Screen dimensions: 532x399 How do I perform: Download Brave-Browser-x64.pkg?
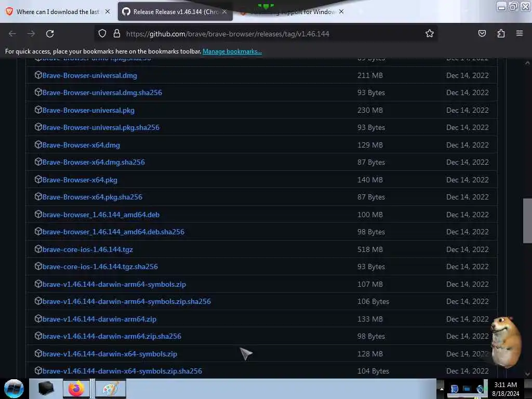pyautogui.click(x=80, y=180)
